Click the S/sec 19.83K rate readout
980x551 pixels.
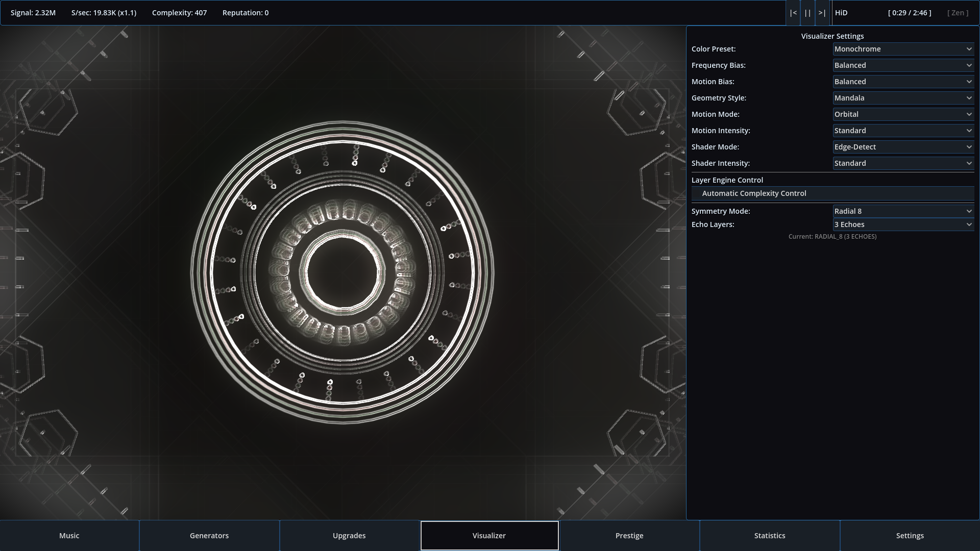tap(104, 13)
